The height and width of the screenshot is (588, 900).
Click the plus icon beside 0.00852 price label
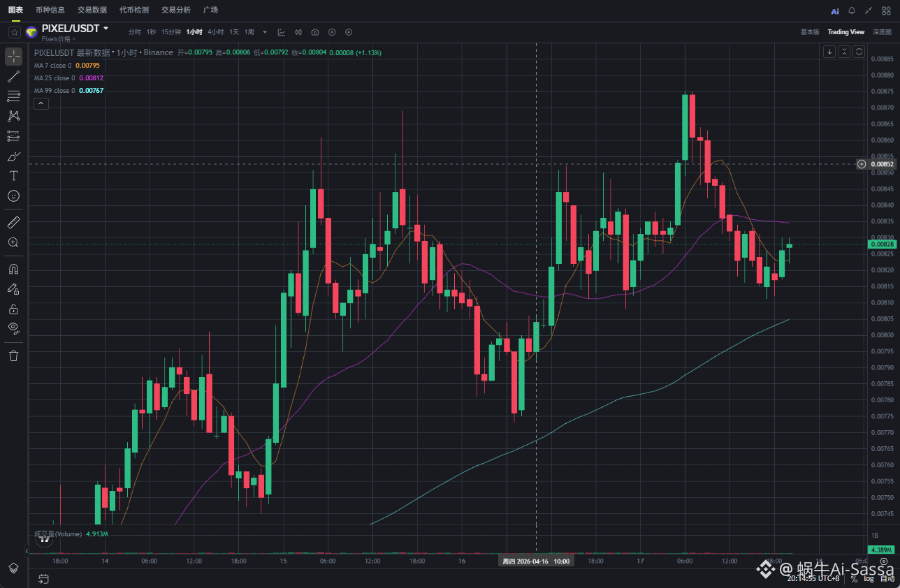(x=862, y=164)
